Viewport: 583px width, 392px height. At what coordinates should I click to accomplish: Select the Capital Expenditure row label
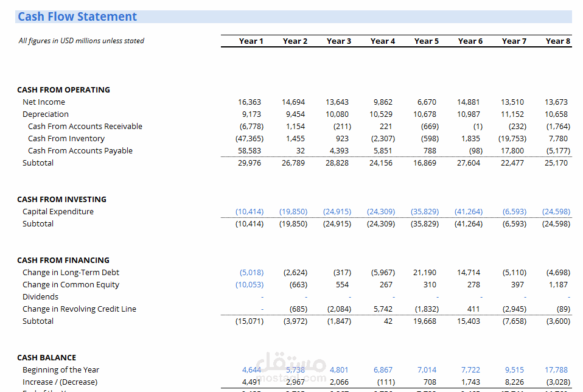pos(58,212)
